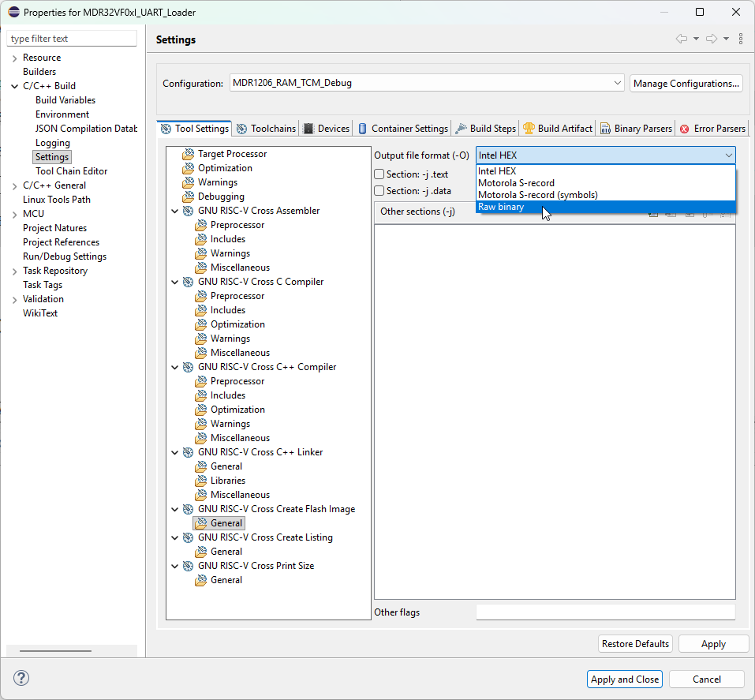Click the back navigation arrow icon

click(682, 39)
